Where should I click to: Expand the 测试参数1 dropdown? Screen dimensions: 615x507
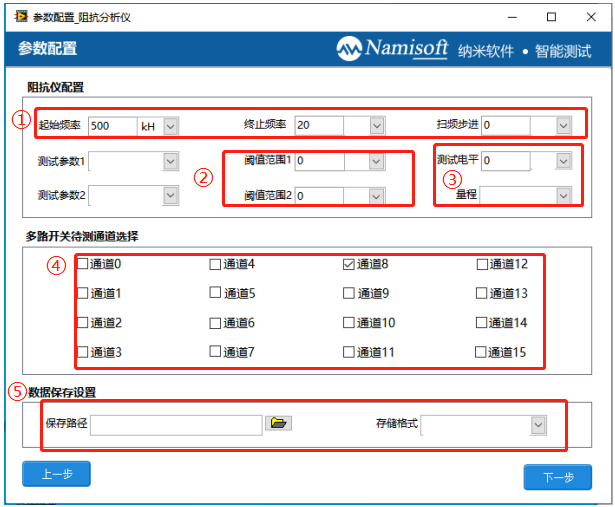pos(171,161)
